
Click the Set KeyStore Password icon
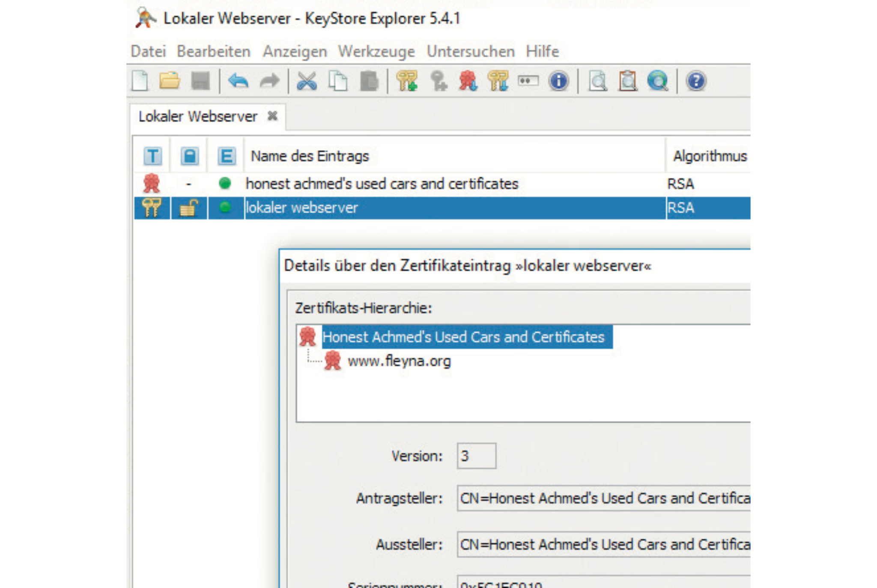tap(528, 80)
